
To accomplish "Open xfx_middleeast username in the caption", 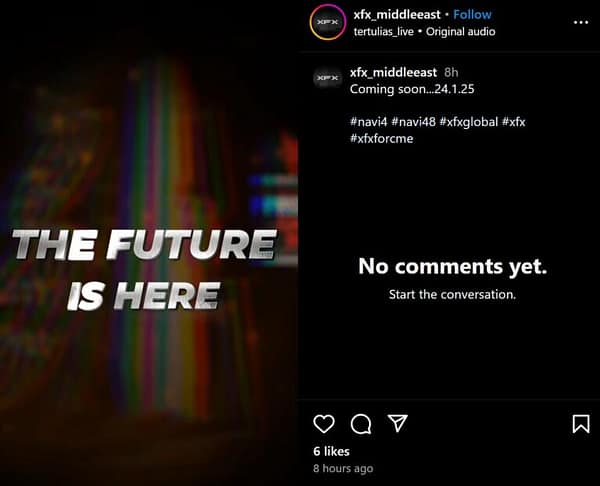I will click(393, 72).
